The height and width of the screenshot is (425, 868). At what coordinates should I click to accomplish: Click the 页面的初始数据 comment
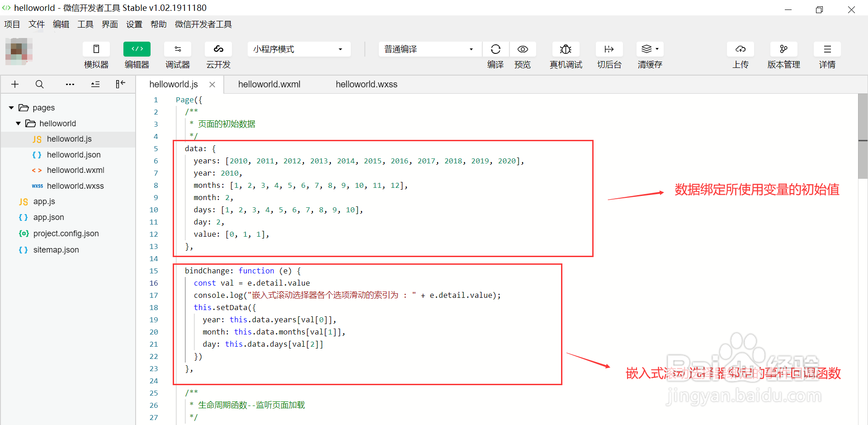point(226,124)
